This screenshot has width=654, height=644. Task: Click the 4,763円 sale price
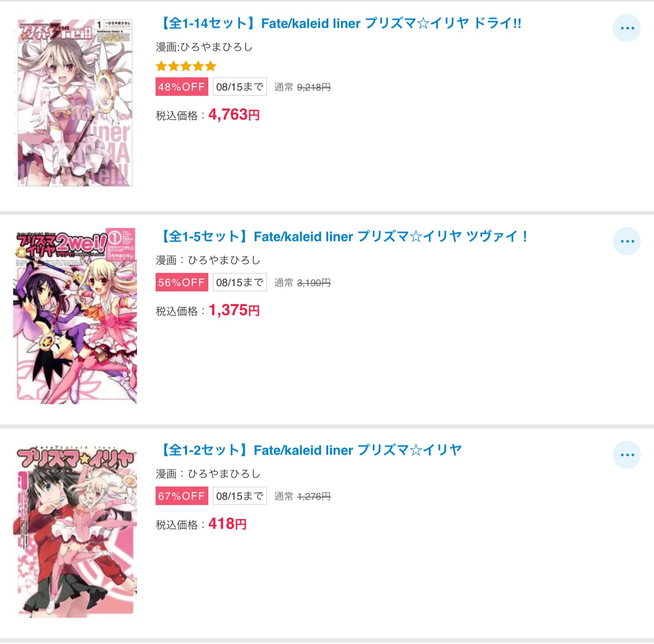[234, 115]
